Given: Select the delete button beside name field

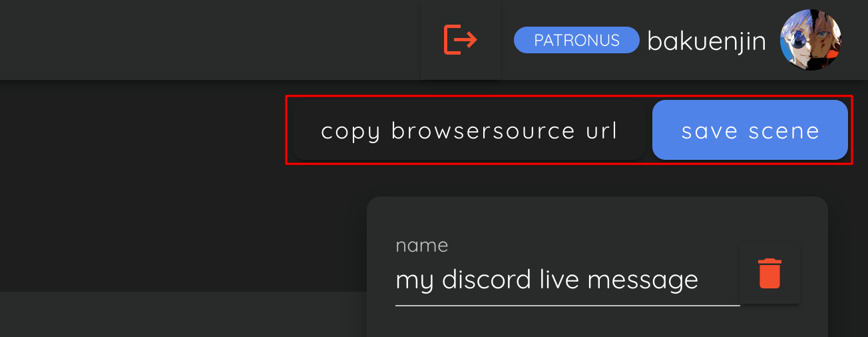Looking at the screenshot, I should click(x=770, y=274).
